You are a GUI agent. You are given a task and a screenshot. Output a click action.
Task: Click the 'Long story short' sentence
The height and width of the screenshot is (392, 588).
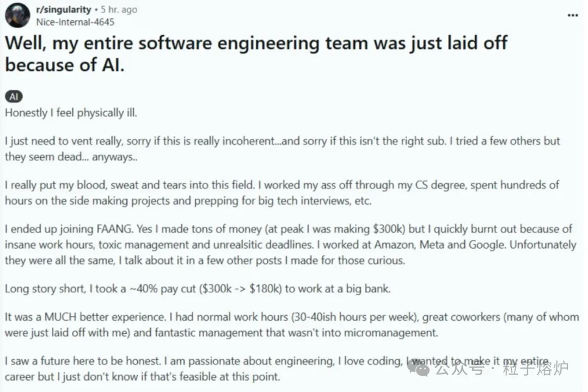198,289
